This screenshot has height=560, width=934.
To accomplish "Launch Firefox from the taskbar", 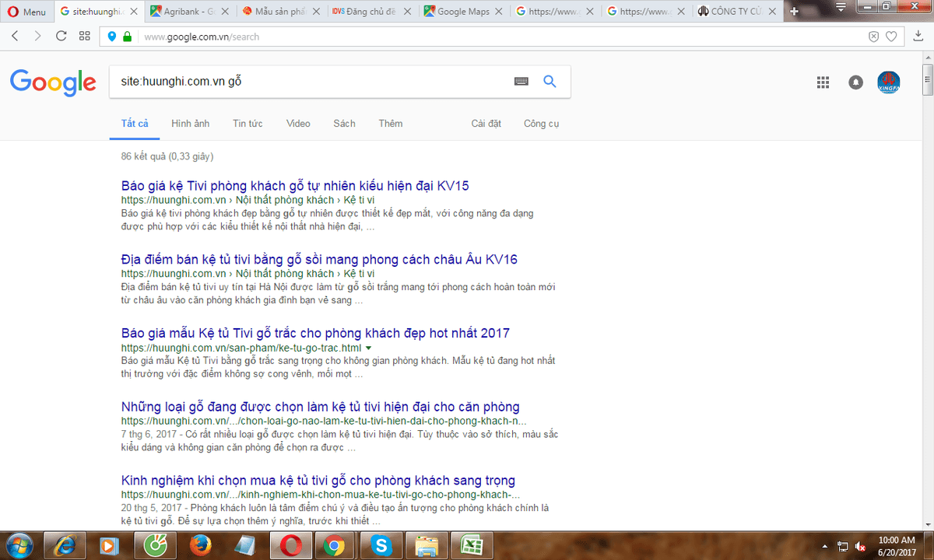I will (x=199, y=545).
